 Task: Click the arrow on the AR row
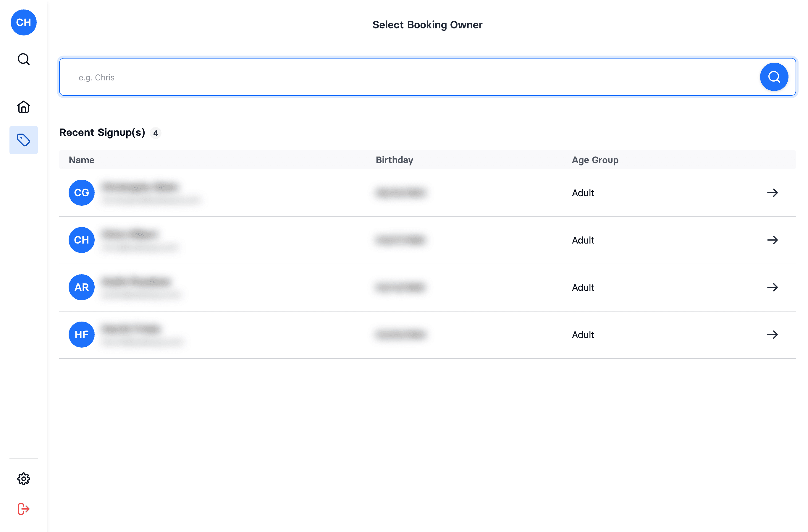772,287
